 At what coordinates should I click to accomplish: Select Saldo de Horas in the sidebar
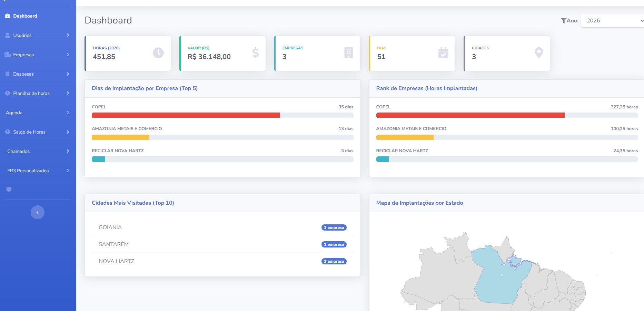[x=29, y=132]
